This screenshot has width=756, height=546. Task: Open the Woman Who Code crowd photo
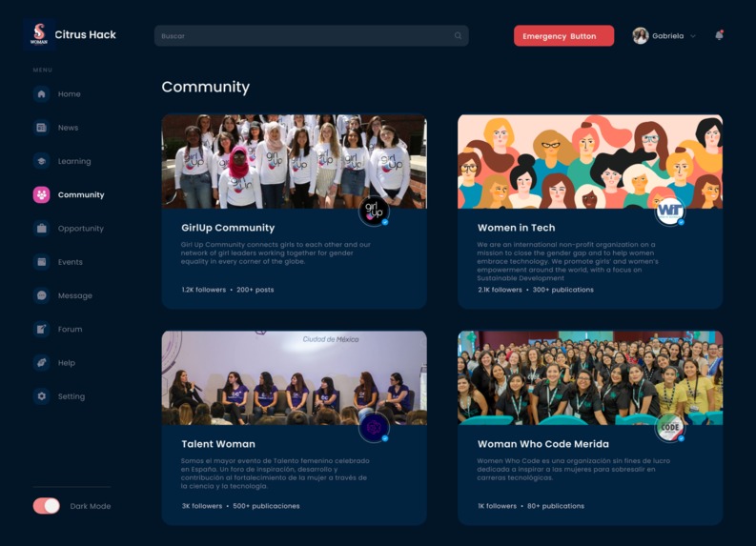click(590, 377)
